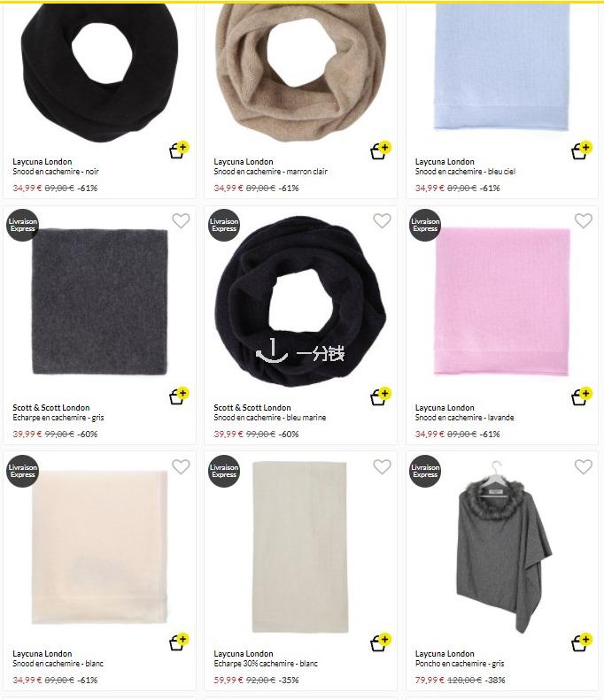
Task: Add bleu marine snood to basket
Action: click(x=381, y=396)
